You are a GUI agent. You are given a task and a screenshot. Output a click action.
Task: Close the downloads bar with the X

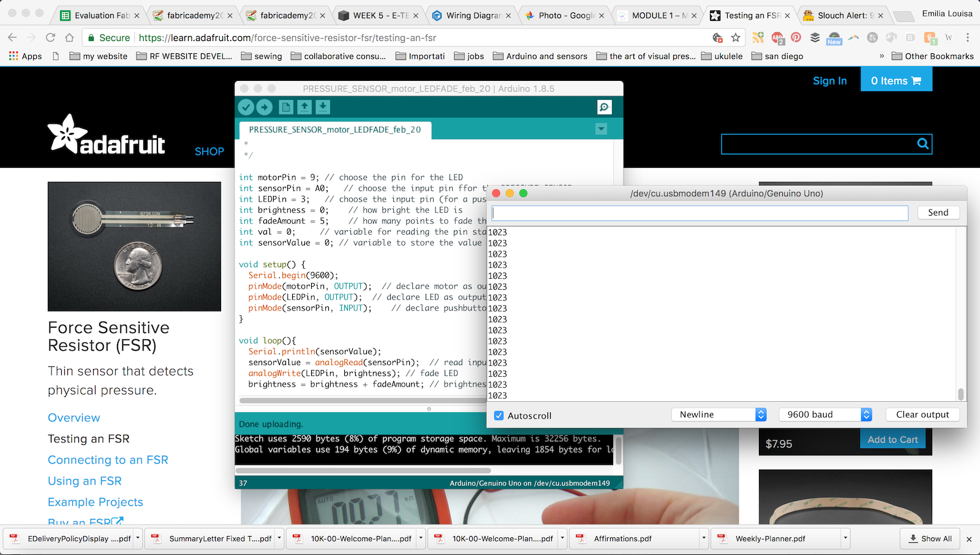click(969, 539)
